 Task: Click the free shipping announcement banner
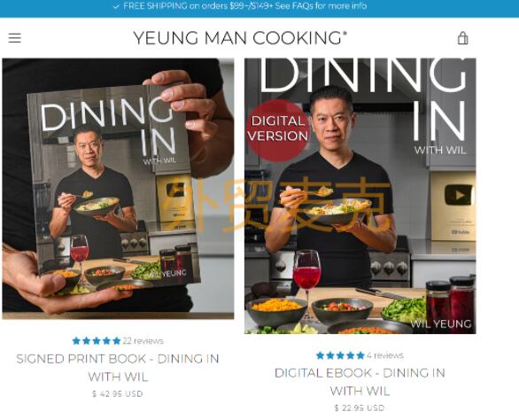pyautogui.click(x=259, y=8)
